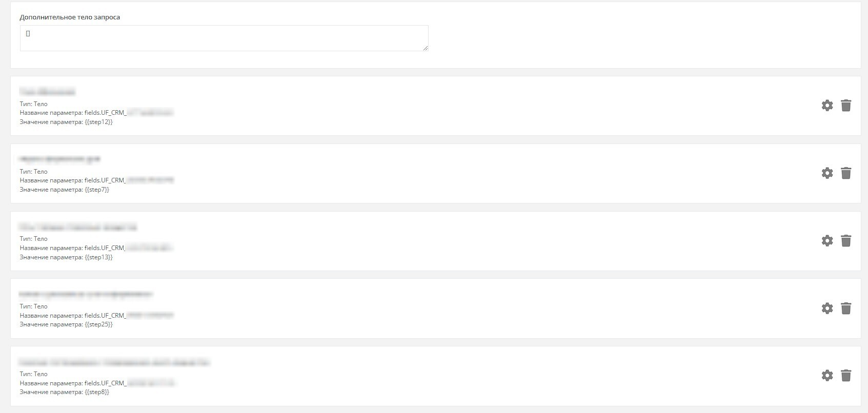Image resolution: width=868 pixels, height=413 pixels.
Task: Click the blurred title of the {{step25}} card
Action: tap(86, 294)
